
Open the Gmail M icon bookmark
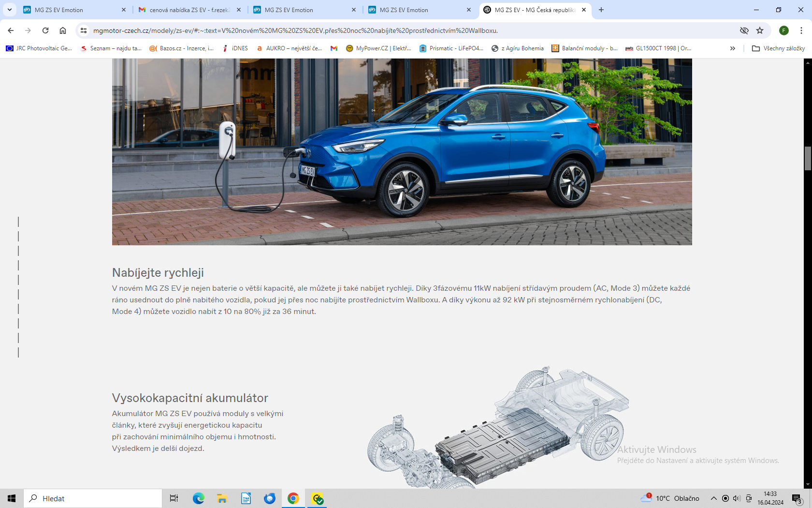point(334,48)
